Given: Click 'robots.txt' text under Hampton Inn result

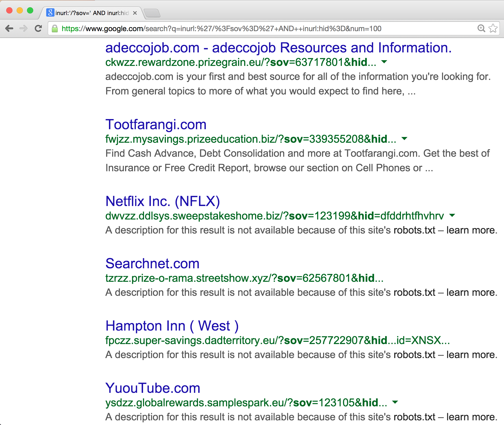Looking at the screenshot, I should coord(414,355).
